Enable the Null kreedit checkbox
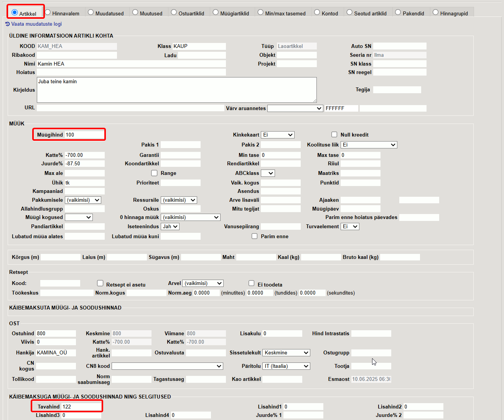The image size is (504, 420). [334, 135]
